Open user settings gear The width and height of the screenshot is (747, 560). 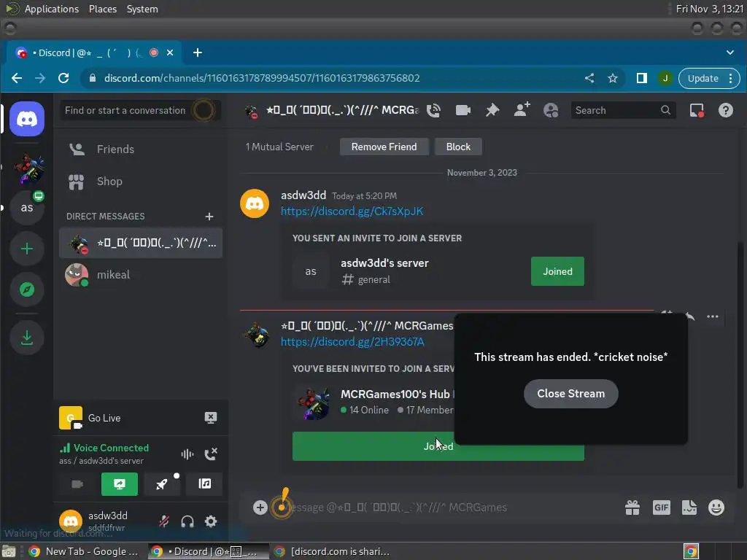211,521
